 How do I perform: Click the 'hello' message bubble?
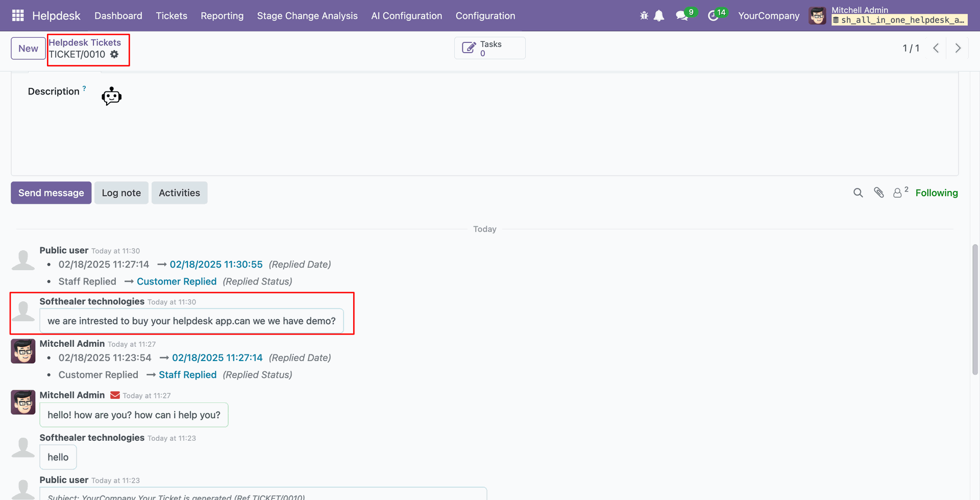click(x=58, y=457)
